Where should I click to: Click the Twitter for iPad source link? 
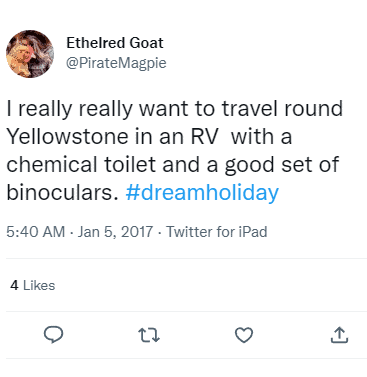(217, 232)
